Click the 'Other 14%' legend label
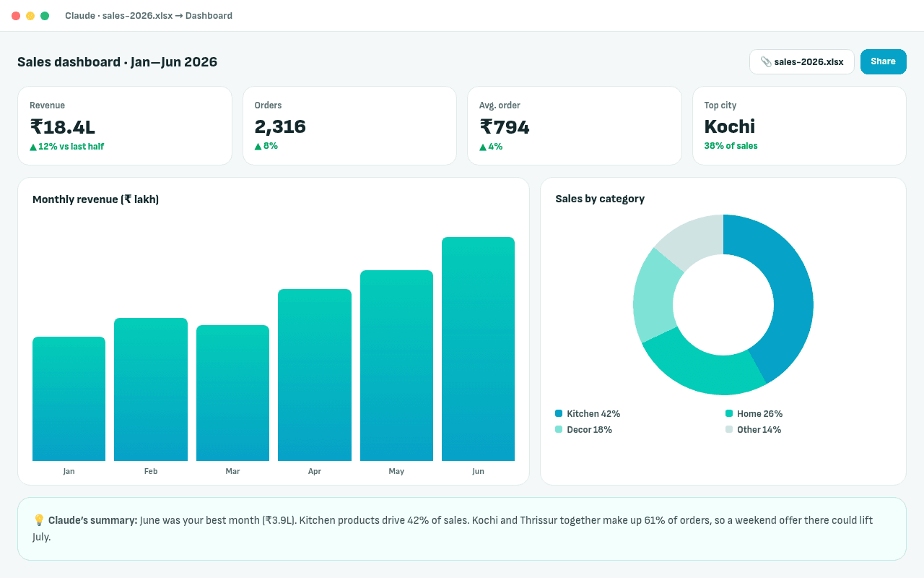The width and height of the screenshot is (924, 578). tap(759, 430)
